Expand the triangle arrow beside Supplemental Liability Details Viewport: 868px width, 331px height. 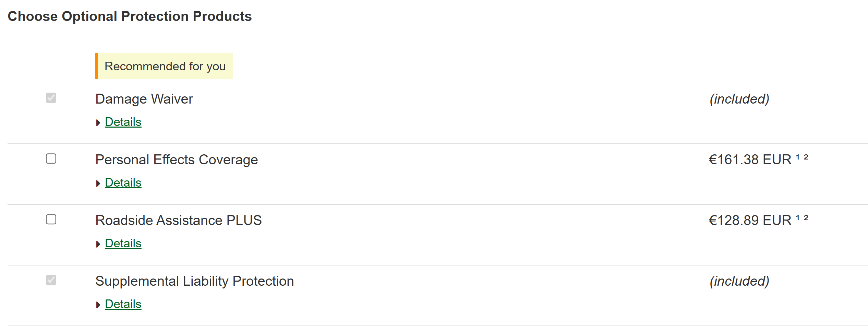[98, 305]
